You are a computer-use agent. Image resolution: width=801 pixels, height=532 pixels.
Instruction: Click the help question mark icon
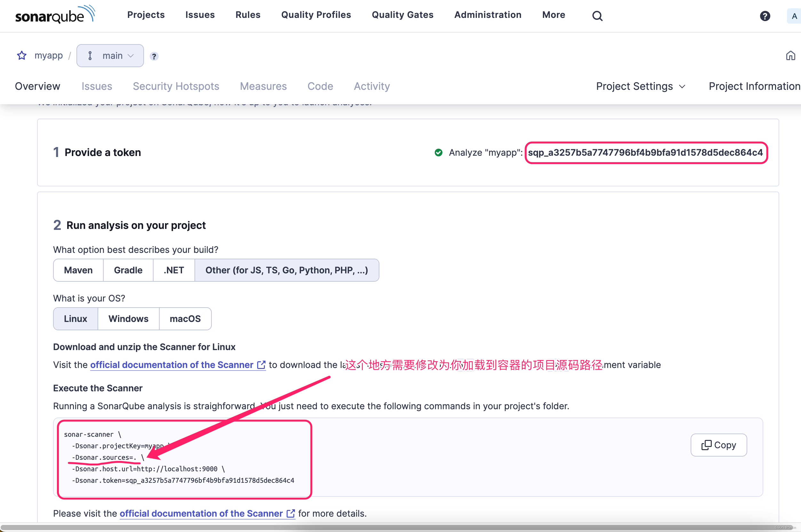click(x=765, y=16)
